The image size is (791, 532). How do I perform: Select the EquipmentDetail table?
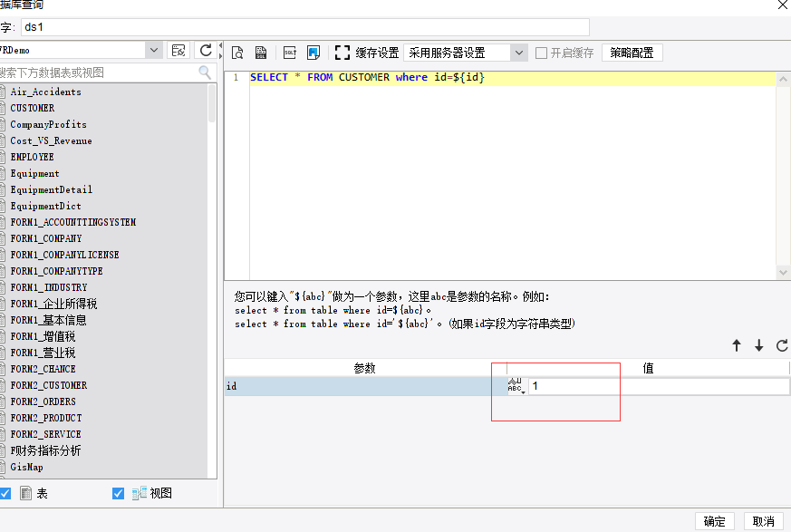click(x=51, y=189)
